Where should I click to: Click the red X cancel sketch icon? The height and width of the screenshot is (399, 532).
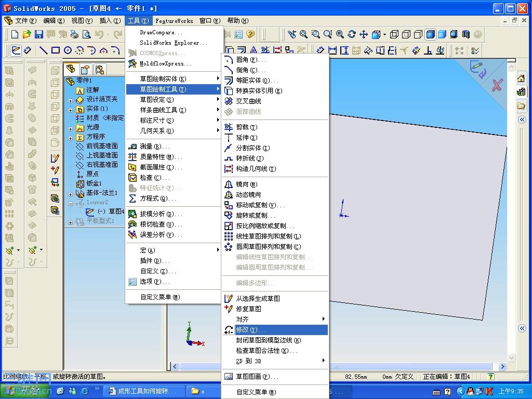tap(497, 85)
